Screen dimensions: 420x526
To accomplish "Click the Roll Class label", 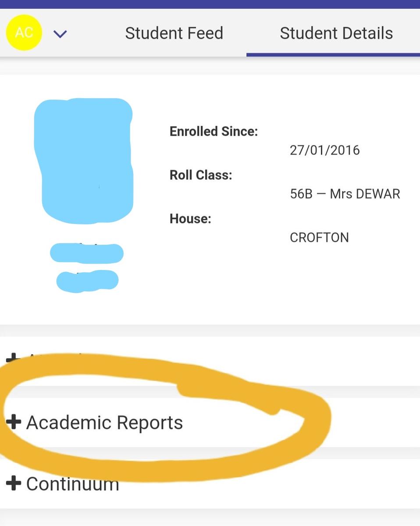I will pyautogui.click(x=201, y=175).
